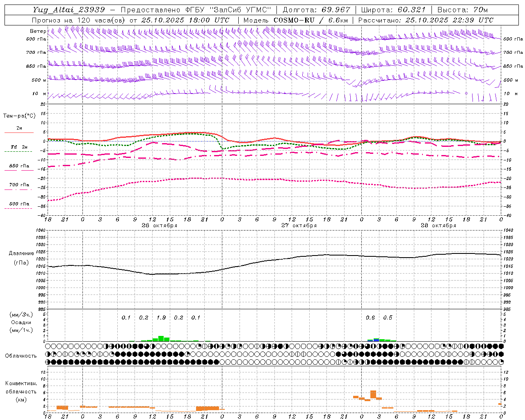Click the Долгота: 69.967 value
Viewport: 525px width, 420px height.
[316, 9]
